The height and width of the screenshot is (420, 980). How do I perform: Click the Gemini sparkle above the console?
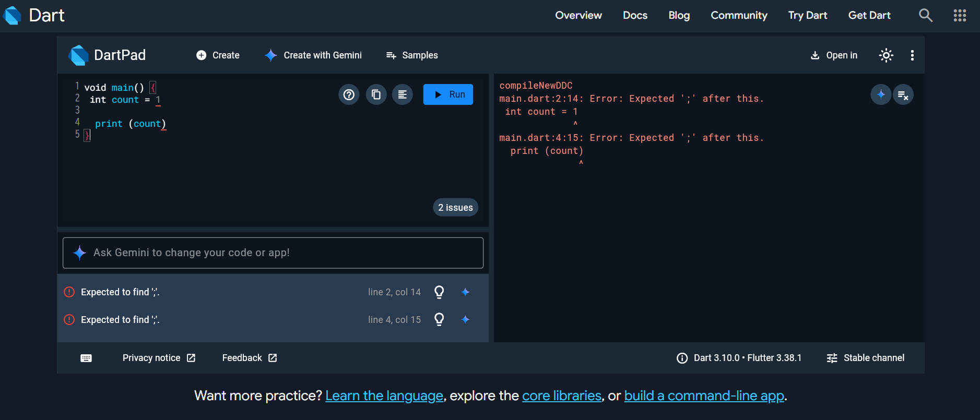(x=881, y=94)
